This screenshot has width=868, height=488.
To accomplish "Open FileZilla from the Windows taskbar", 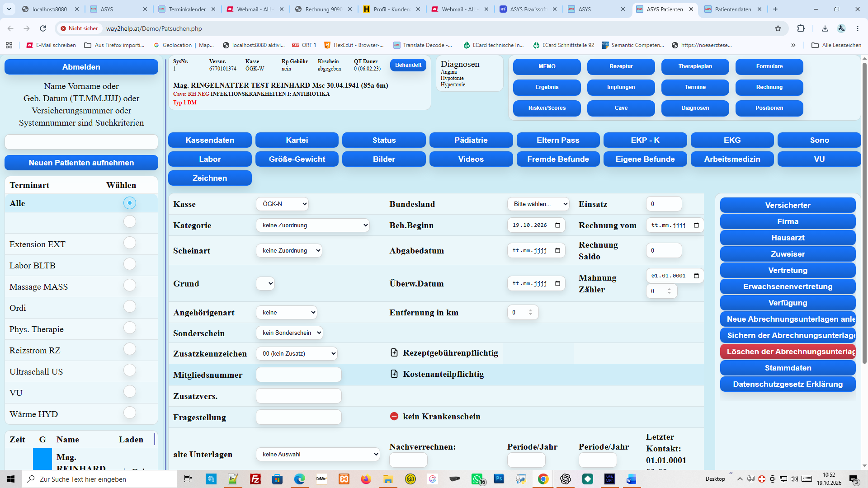I will click(x=255, y=479).
